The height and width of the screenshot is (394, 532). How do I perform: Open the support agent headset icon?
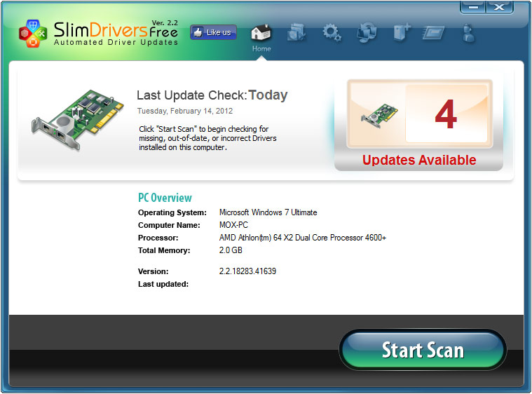pyautogui.click(x=468, y=33)
